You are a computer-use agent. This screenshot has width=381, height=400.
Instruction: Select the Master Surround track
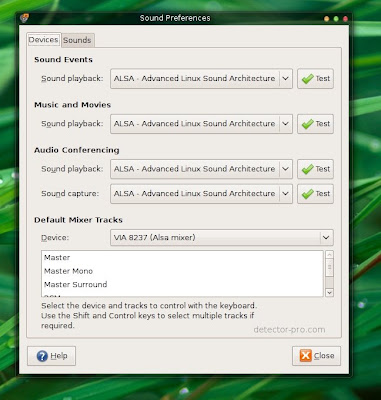[182, 284]
